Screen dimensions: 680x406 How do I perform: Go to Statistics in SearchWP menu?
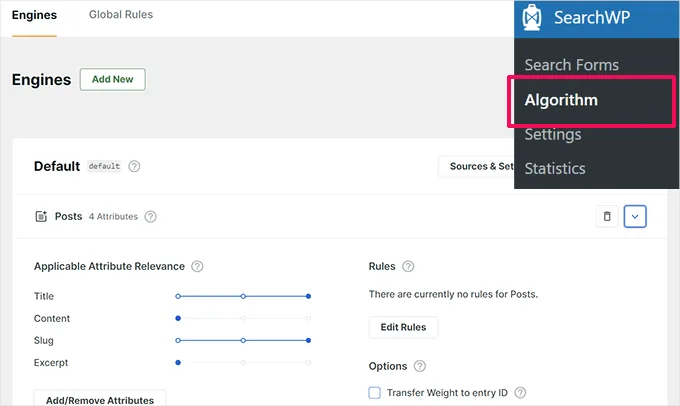[554, 168]
